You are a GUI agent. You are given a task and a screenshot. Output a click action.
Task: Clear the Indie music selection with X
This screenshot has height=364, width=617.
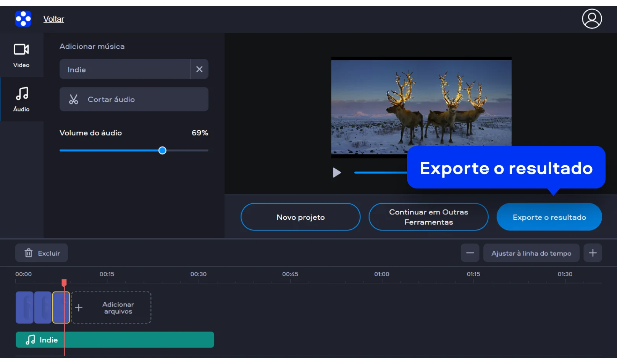pyautogui.click(x=199, y=69)
